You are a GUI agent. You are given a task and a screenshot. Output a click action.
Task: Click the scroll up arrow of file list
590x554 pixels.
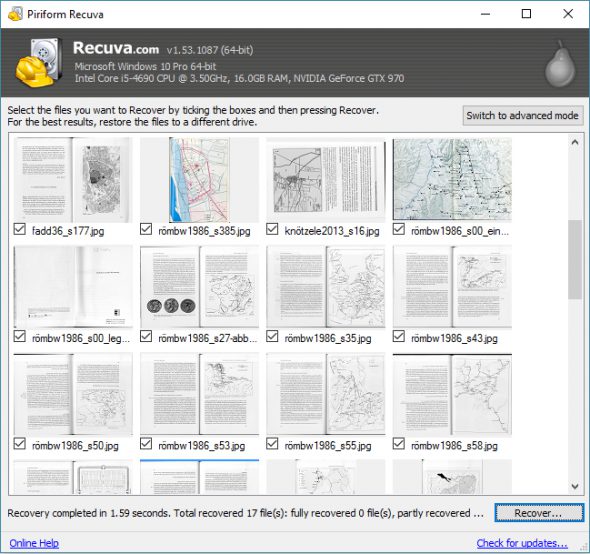point(575,142)
